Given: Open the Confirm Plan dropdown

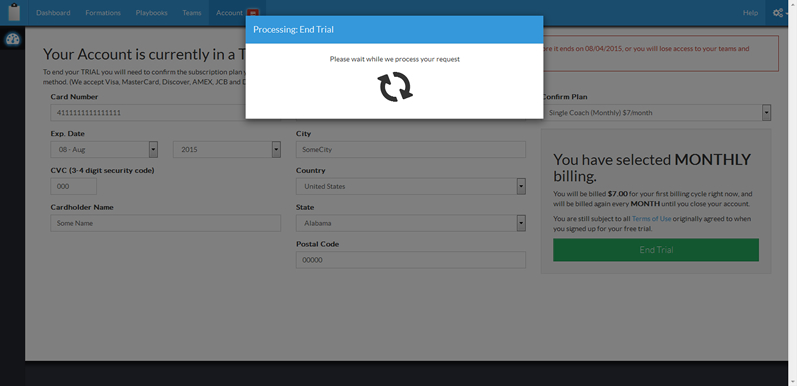Looking at the screenshot, I should click(x=656, y=112).
